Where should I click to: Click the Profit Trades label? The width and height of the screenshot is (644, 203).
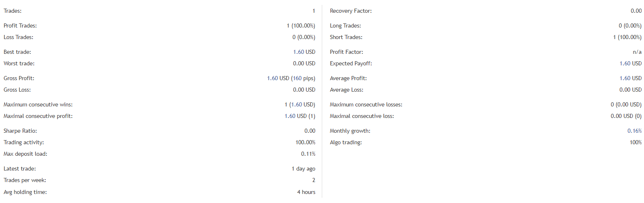[x=20, y=26]
